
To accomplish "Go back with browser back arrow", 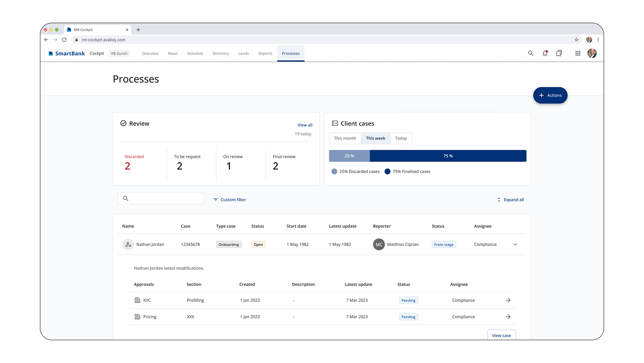I will 46,40.
